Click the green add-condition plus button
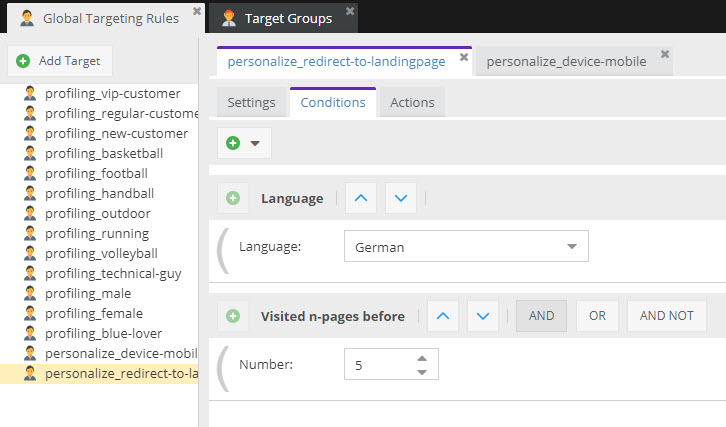Viewport: 726px width, 427px height. (x=233, y=143)
